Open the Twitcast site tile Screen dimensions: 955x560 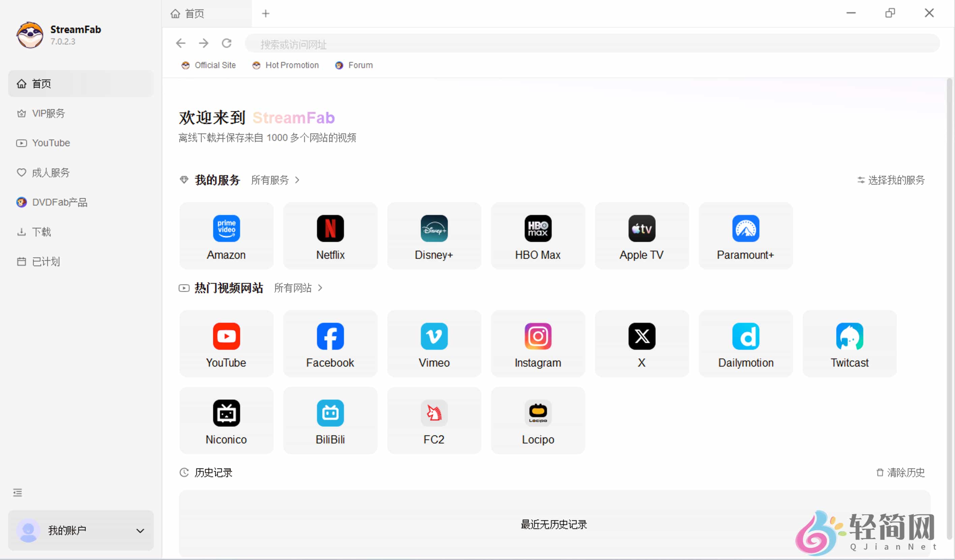tap(849, 343)
